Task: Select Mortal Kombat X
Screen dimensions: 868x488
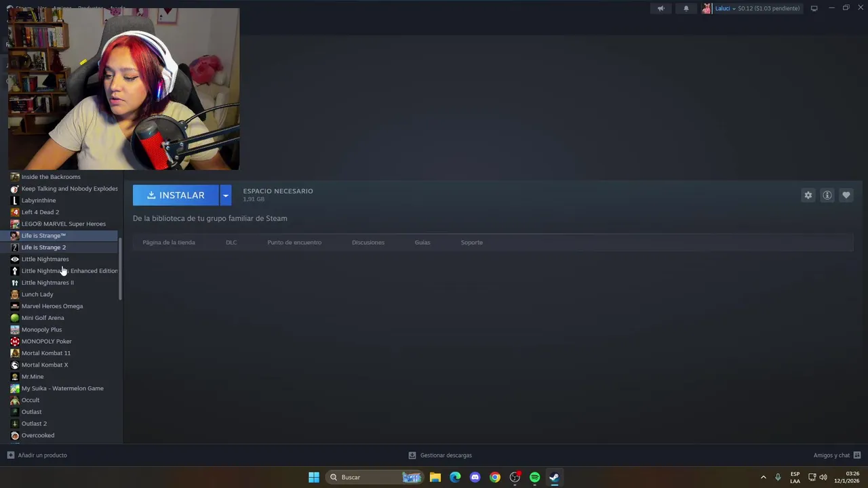Action: click(45, 365)
